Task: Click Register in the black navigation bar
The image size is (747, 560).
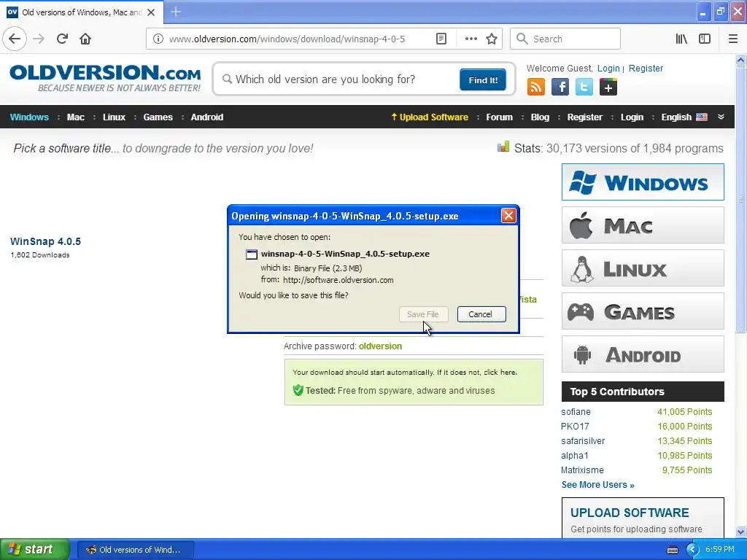Action: pyautogui.click(x=584, y=117)
